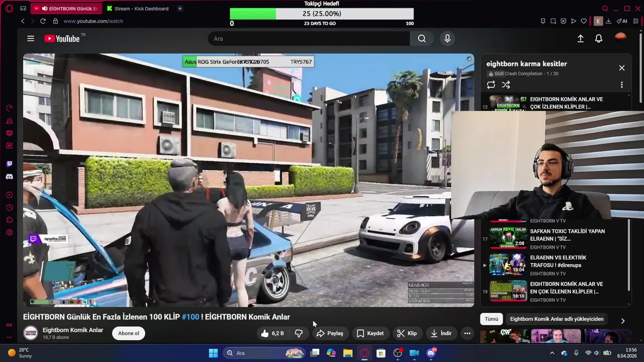Click the playlist panel scrollbar
Screen dimensions: 644x362
point(628,255)
